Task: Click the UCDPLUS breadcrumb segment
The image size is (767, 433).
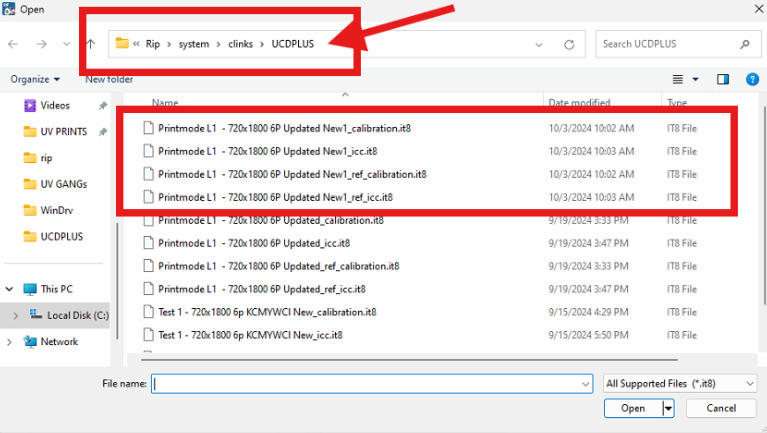Action: (x=293, y=44)
